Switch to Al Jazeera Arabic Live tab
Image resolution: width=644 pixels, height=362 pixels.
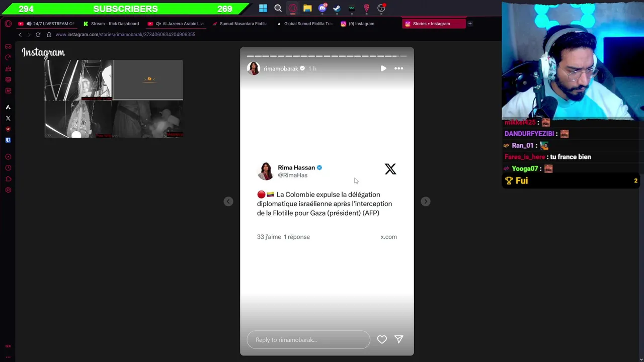click(x=176, y=24)
